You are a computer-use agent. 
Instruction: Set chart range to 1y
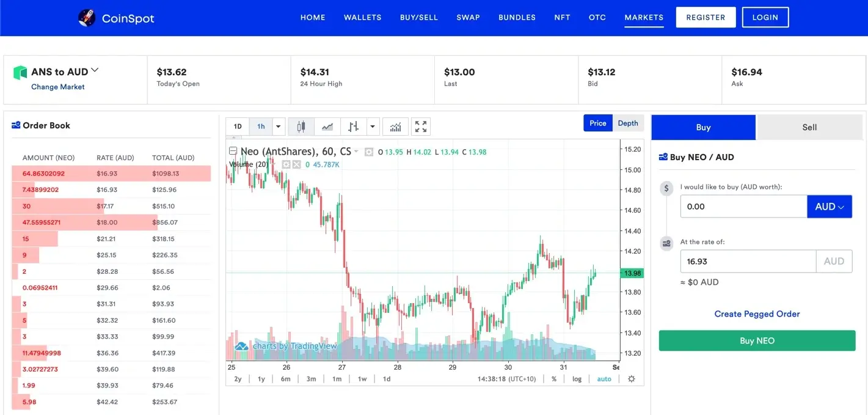pyautogui.click(x=261, y=379)
